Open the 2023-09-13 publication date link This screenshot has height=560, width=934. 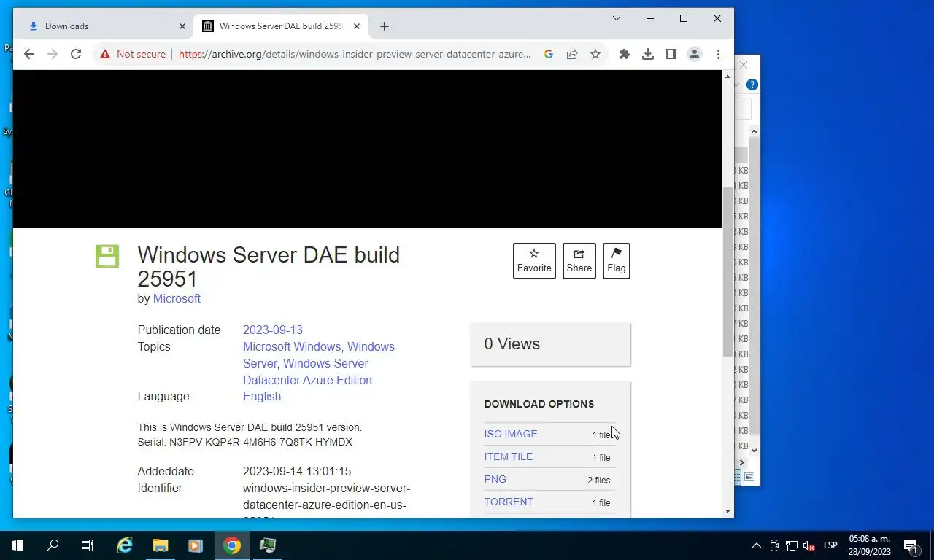pos(273,330)
